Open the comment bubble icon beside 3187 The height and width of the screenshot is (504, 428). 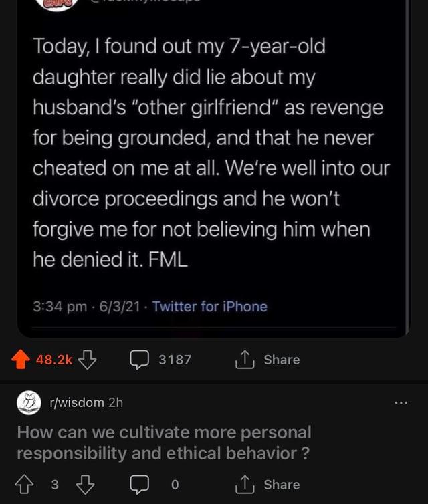pos(139,360)
